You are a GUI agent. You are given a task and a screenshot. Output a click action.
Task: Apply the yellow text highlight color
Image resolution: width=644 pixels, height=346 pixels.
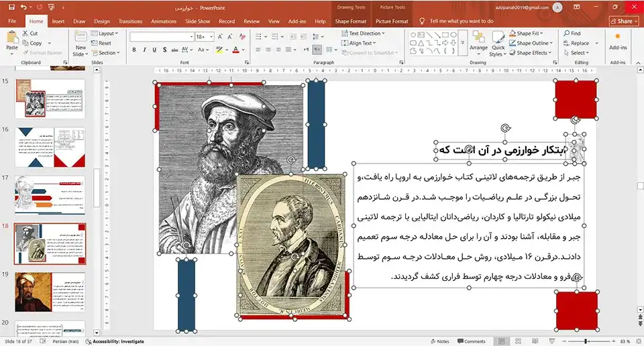tap(219, 50)
